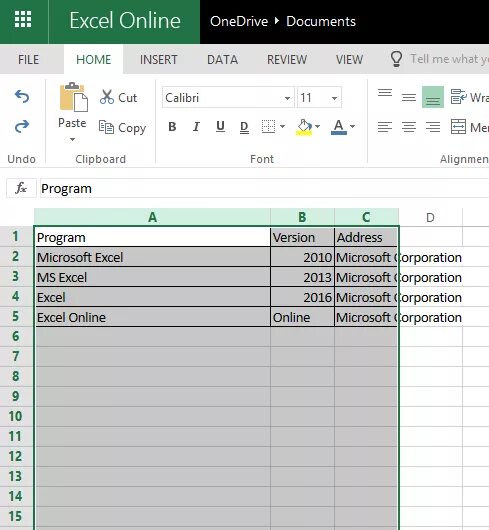Click Align Right icon
Screen dimensions: 489x530
click(433, 127)
